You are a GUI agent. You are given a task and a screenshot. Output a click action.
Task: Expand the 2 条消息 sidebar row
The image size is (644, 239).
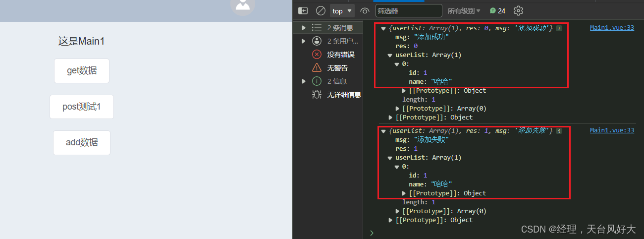tap(327, 27)
